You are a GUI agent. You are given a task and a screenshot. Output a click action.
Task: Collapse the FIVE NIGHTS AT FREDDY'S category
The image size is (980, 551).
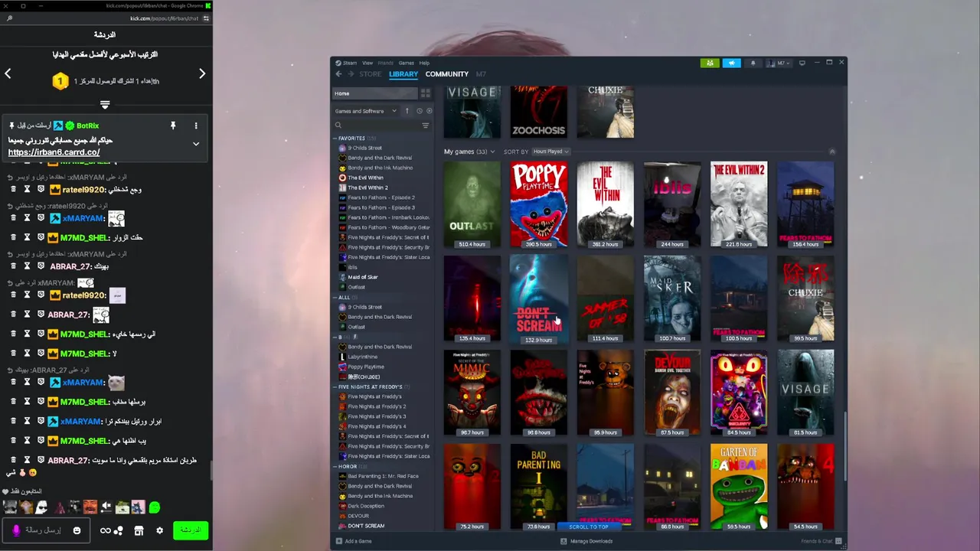coord(335,387)
